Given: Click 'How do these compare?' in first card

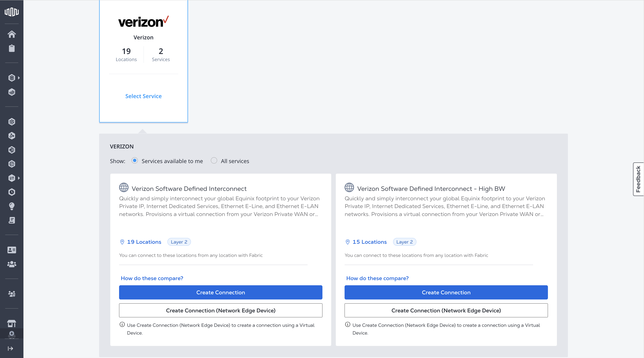Looking at the screenshot, I should [x=152, y=278].
